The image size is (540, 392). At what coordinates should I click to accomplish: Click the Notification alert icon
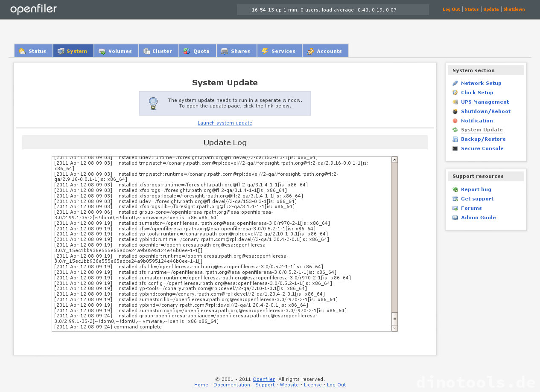tap(455, 121)
